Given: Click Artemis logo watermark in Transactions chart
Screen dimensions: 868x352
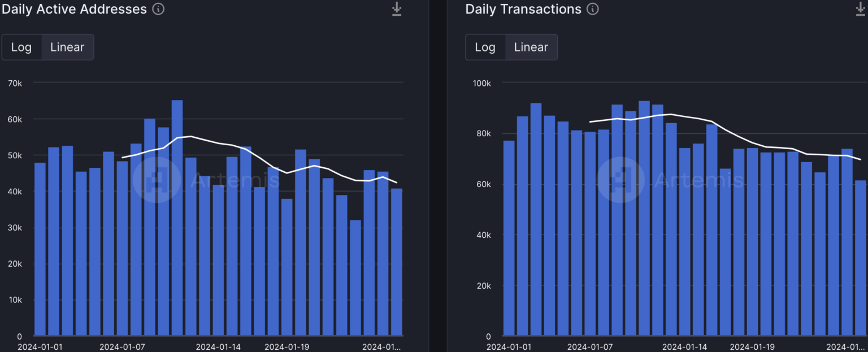Looking at the screenshot, I should (x=620, y=180).
